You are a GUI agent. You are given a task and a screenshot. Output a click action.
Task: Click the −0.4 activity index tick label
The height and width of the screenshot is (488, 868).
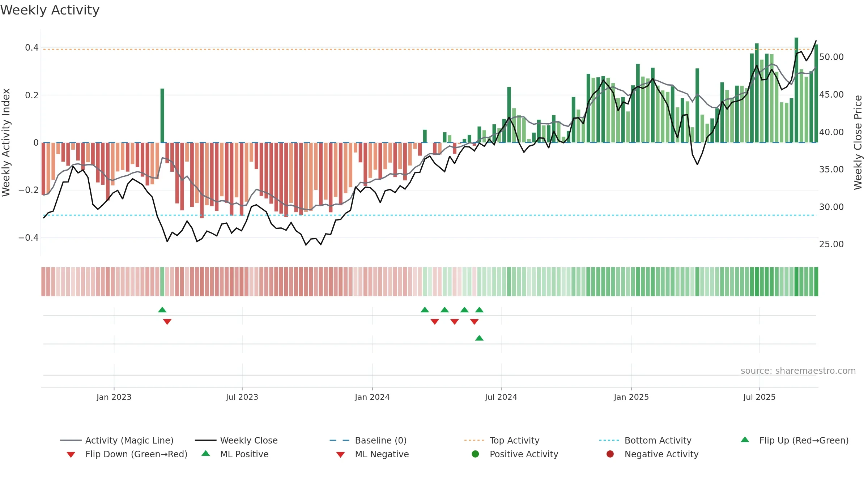pyautogui.click(x=28, y=237)
